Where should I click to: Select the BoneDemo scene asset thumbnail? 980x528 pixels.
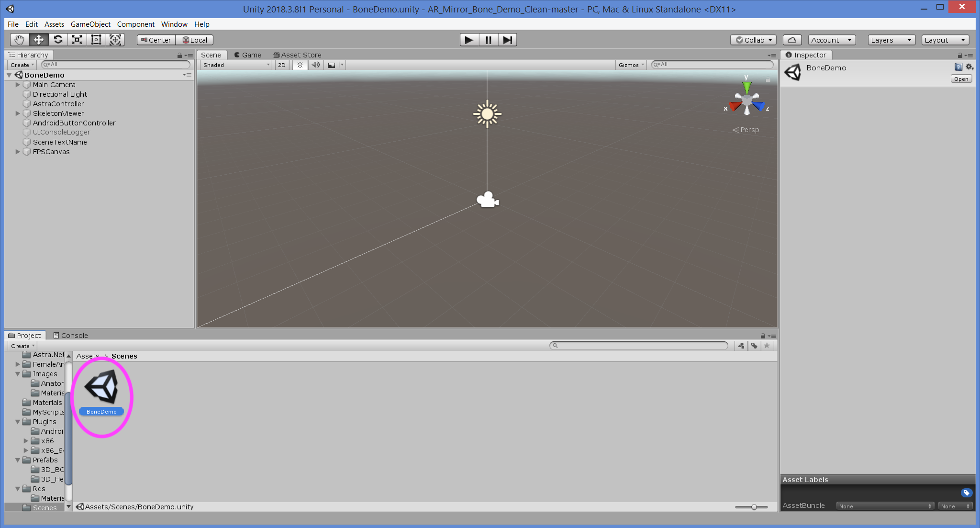click(x=101, y=387)
